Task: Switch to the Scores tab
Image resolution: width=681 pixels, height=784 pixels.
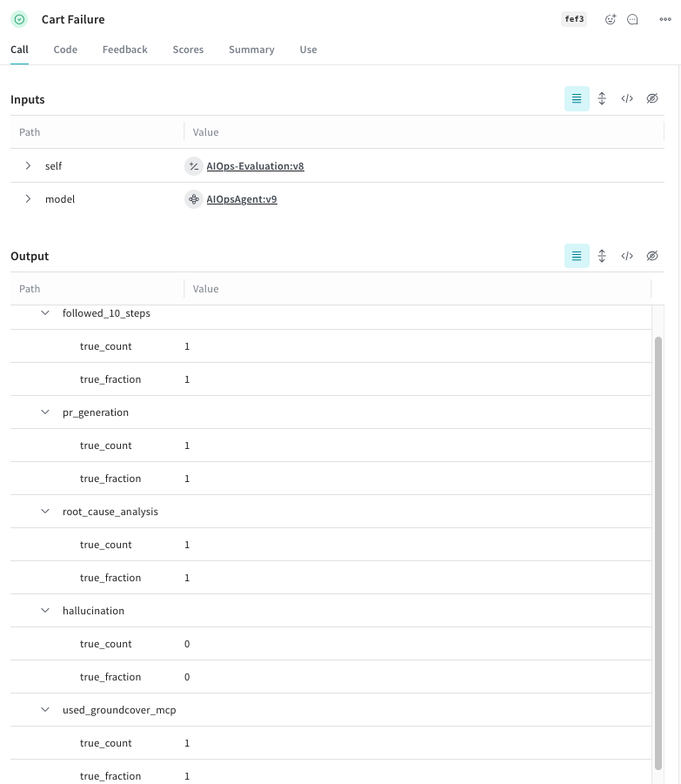Action: [x=188, y=50]
